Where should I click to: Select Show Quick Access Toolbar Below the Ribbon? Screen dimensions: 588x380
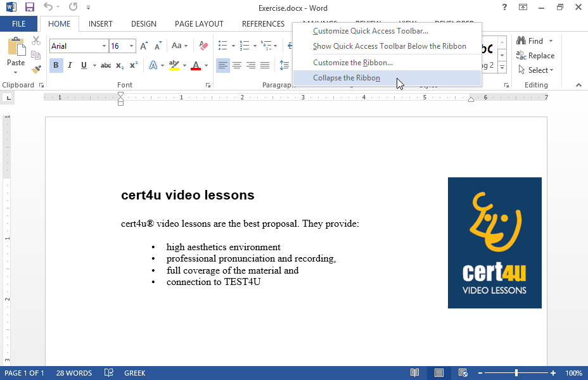[387, 46]
